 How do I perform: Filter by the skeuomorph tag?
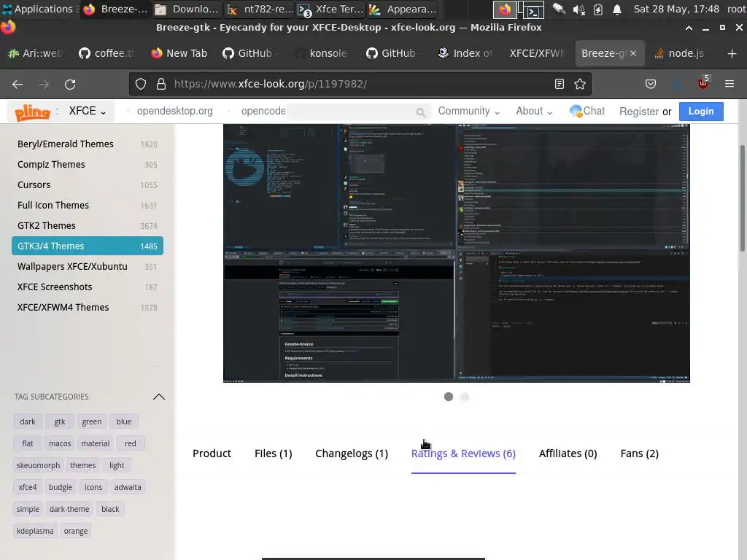pos(38,465)
